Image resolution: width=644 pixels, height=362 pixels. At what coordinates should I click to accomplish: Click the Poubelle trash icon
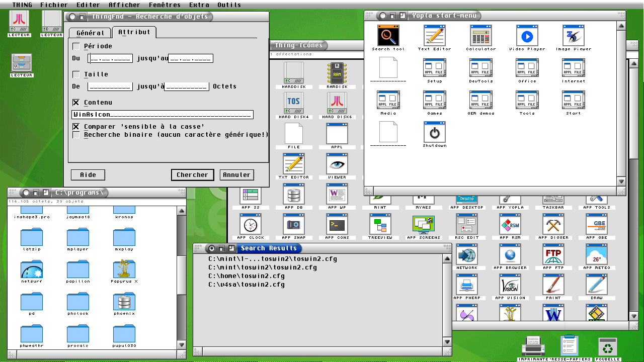click(x=608, y=346)
